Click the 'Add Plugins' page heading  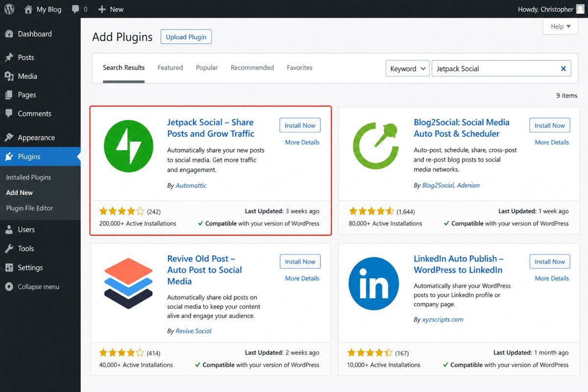(x=122, y=37)
